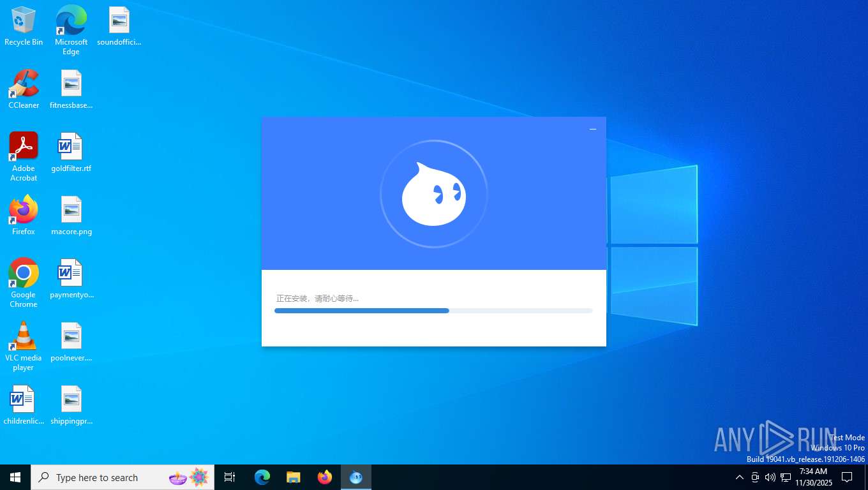Screen dimensions: 868x490
Task: Click the Diwali search highlight icon
Action: point(189,477)
